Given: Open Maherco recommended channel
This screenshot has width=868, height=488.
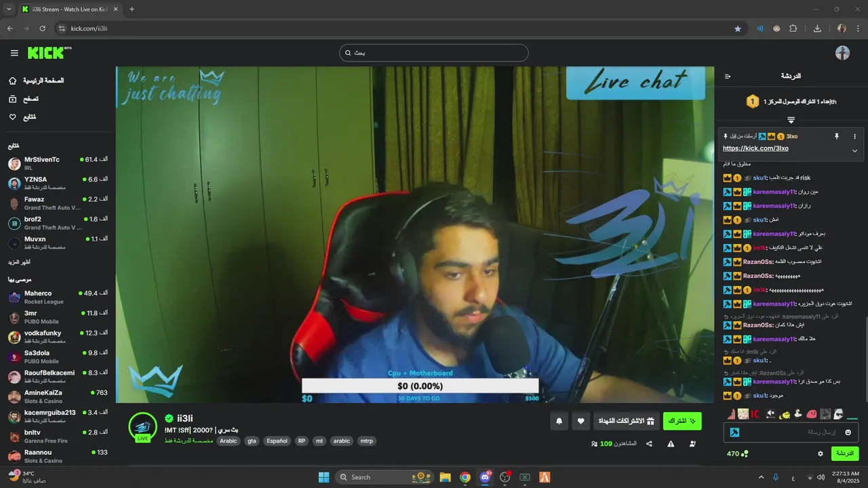Looking at the screenshot, I should click(58, 298).
